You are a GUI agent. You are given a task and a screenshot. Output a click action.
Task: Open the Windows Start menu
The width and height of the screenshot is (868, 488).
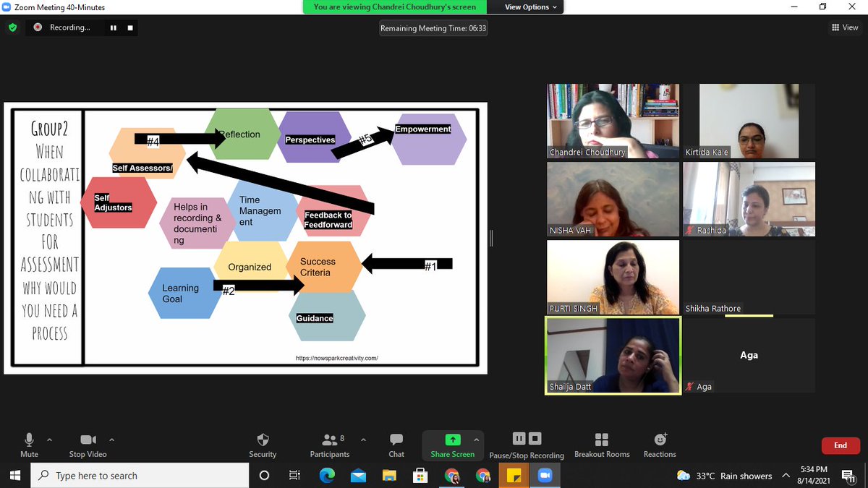pyautogui.click(x=14, y=475)
